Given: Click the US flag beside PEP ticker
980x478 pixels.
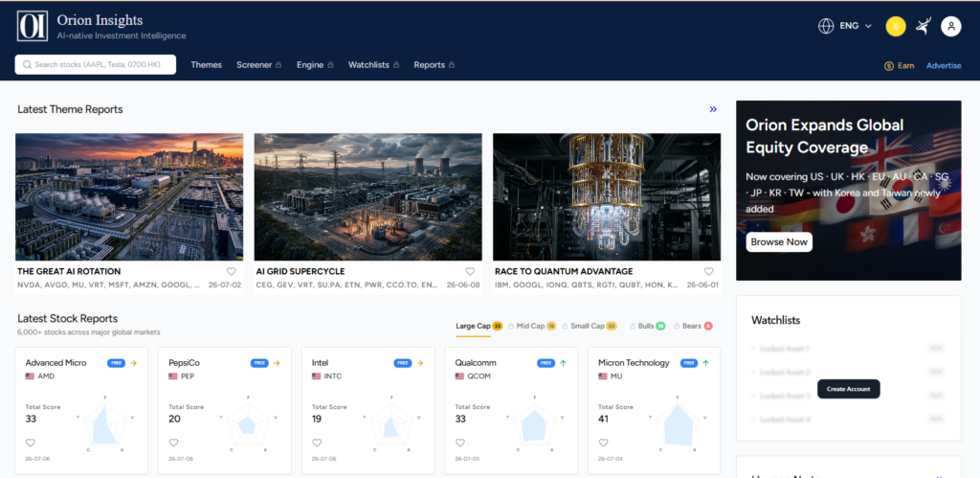Looking at the screenshot, I should [x=173, y=376].
